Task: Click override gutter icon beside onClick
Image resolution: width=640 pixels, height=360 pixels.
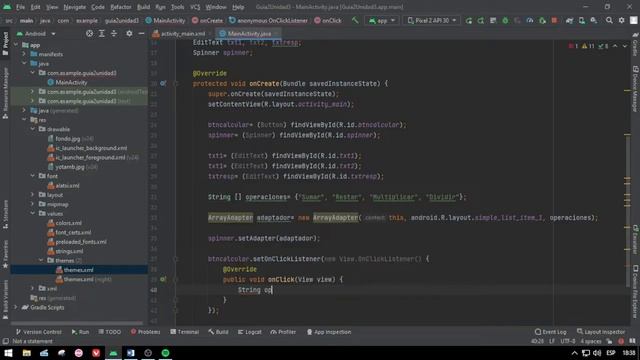Action: [x=163, y=280]
